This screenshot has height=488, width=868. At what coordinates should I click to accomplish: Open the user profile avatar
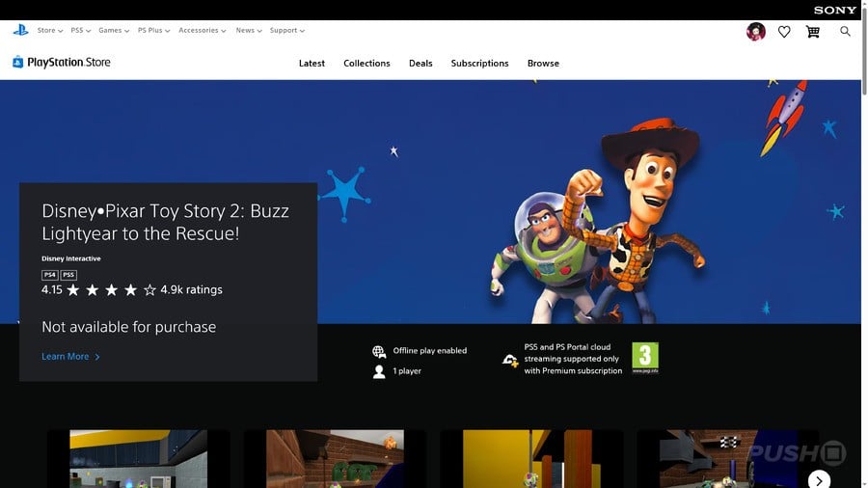point(755,32)
